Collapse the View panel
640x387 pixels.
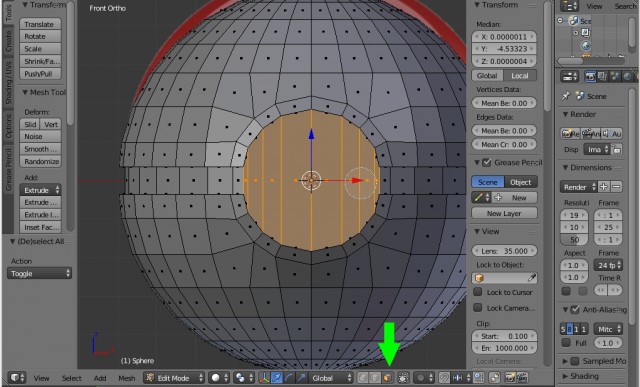coord(477,231)
